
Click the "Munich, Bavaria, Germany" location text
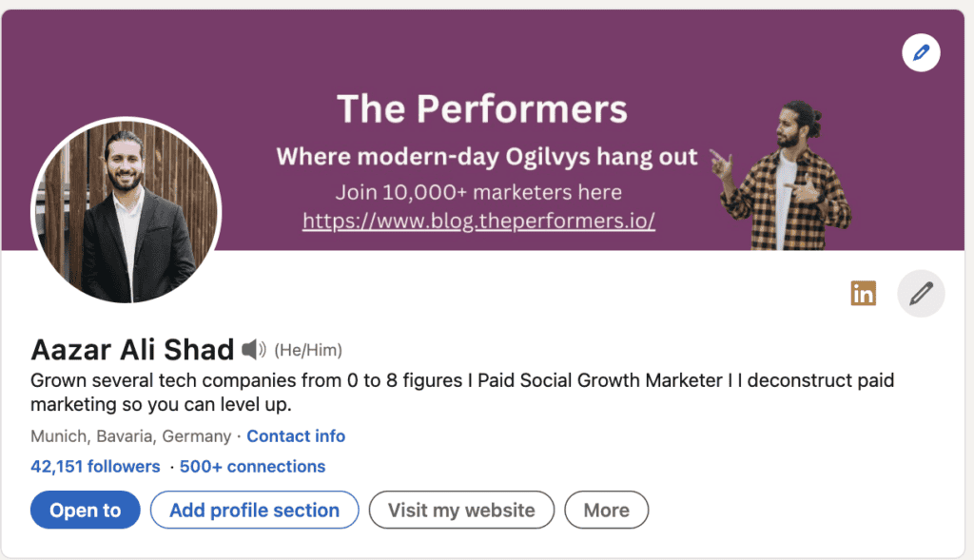(x=130, y=436)
